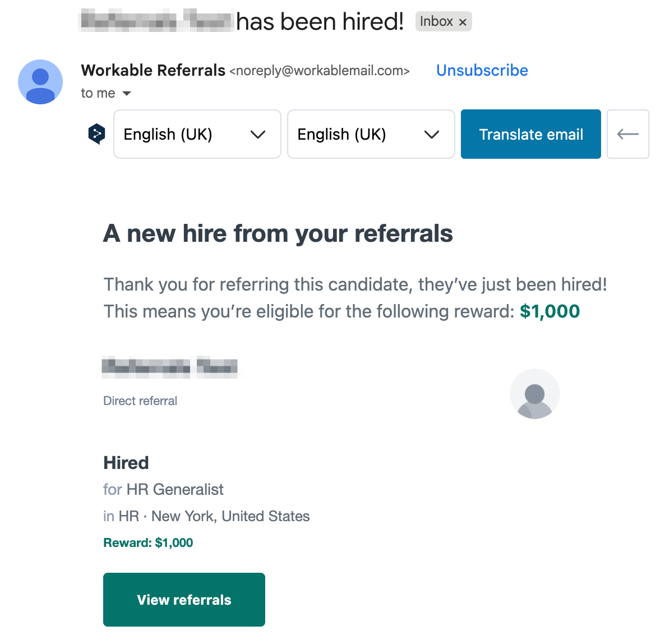Click the DeepL translator logo icon

tap(97, 134)
